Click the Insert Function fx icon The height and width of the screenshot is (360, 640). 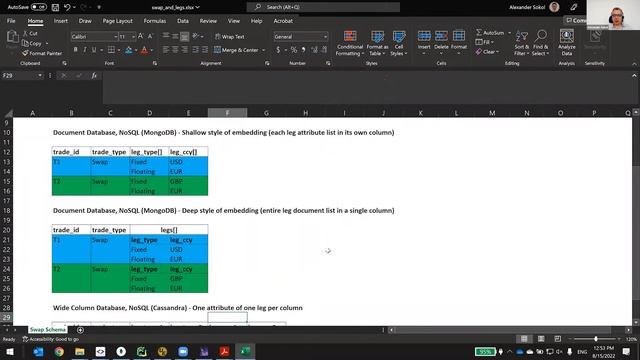94,76
